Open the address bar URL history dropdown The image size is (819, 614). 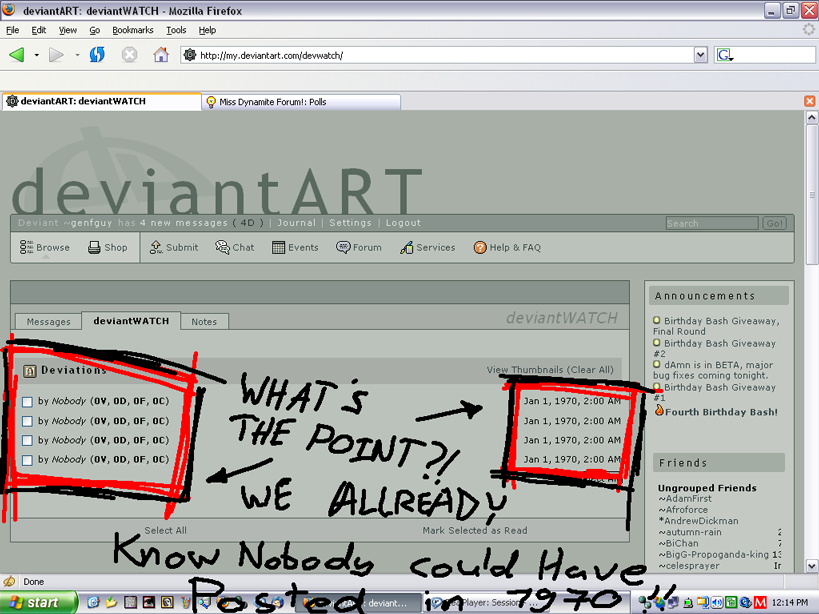(x=700, y=55)
